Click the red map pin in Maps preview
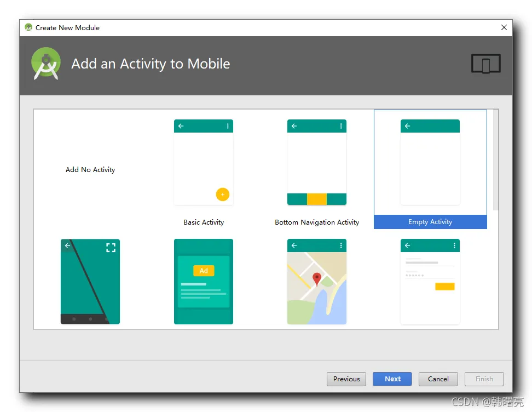The height and width of the screenshot is (412, 532). pyautogui.click(x=317, y=279)
